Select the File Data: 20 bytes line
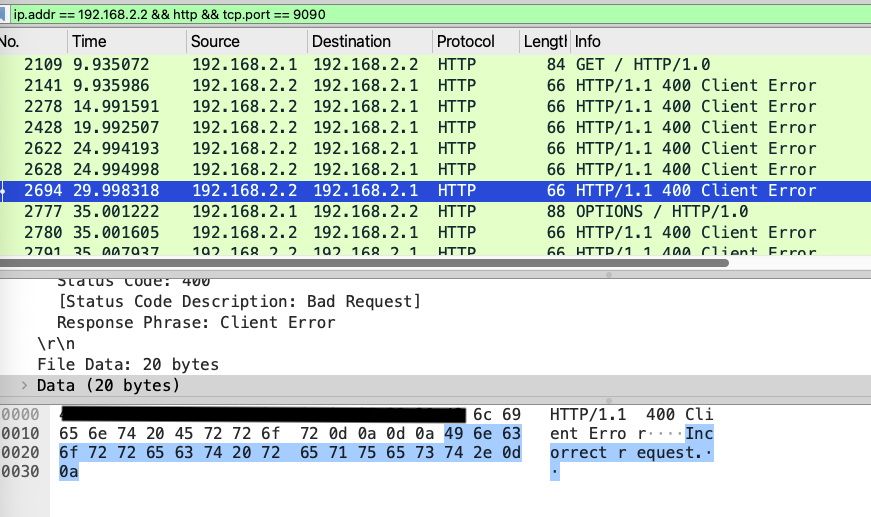The width and height of the screenshot is (871, 517). [x=128, y=365]
